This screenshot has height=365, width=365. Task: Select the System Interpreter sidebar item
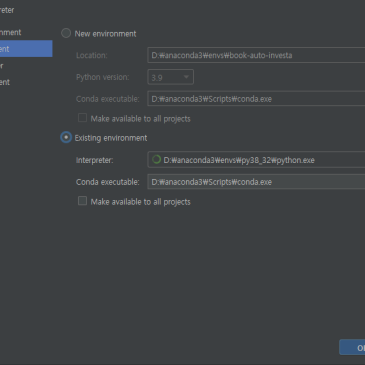(x=2, y=66)
